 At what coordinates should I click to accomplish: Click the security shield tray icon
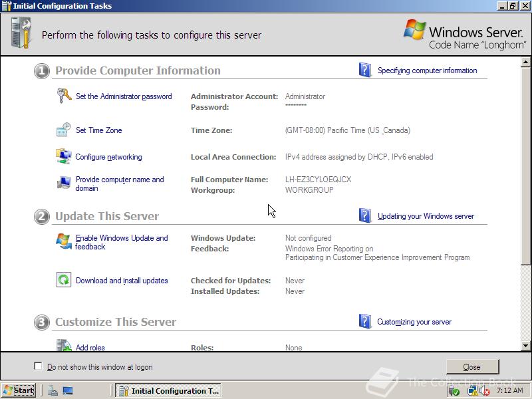454,391
